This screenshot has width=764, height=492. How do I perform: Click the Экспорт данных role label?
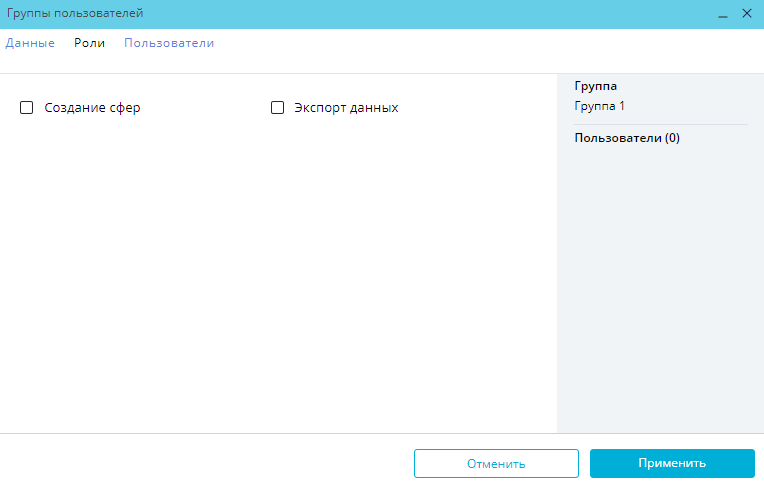tap(346, 108)
